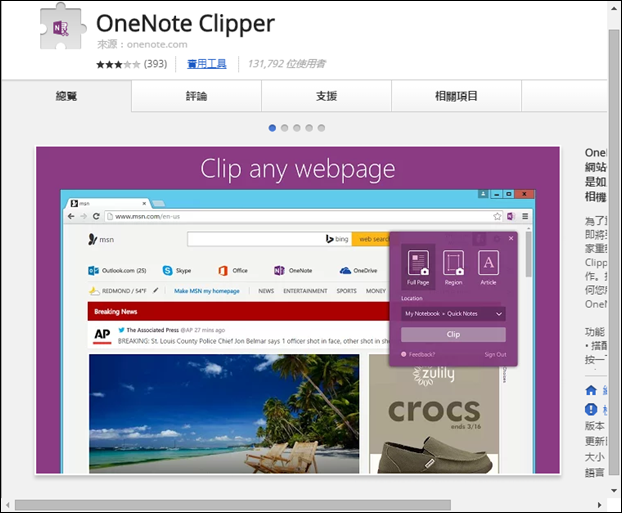Image resolution: width=622 pixels, height=513 pixels.
Task: Switch to the 評論 reviews tab
Action: [196, 96]
